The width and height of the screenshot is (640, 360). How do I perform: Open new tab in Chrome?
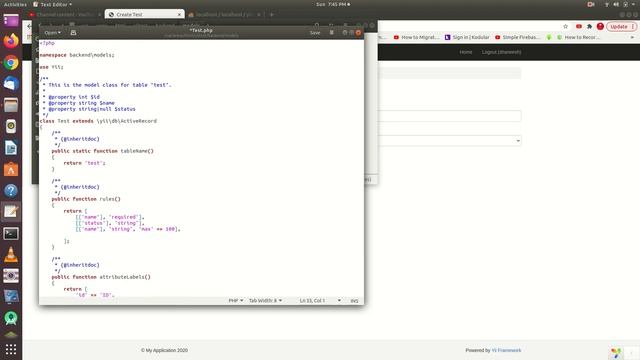click(x=272, y=14)
